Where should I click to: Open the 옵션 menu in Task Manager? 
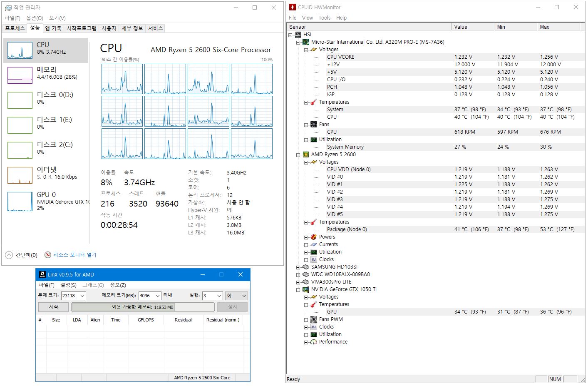[x=35, y=18]
